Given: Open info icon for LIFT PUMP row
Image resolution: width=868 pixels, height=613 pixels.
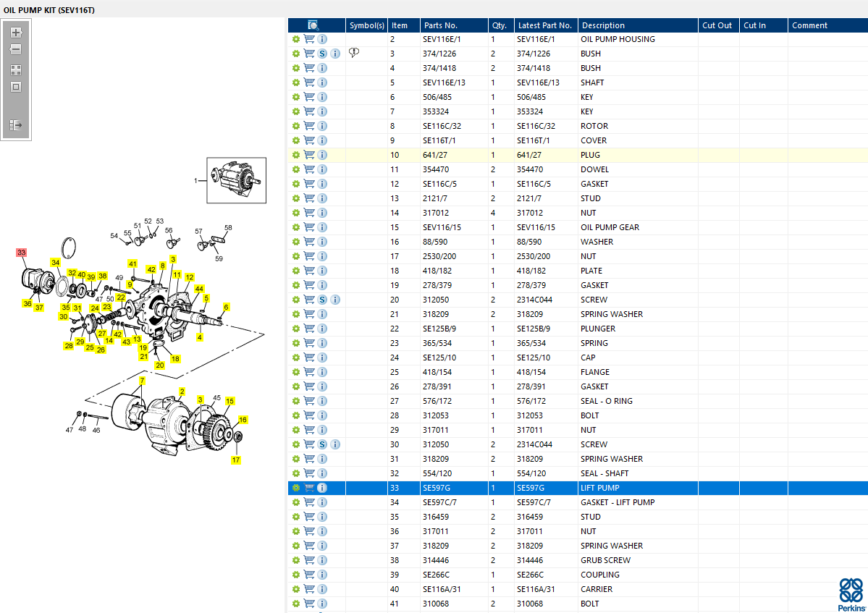Looking at the screenshot, I should point(322,488).
